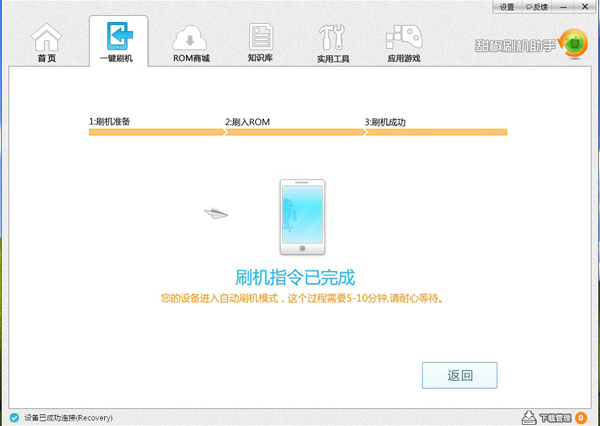This screenshot has height=426, width=600.
Task: Click the blue connected checkmark icon
Action: coord(14,417)
